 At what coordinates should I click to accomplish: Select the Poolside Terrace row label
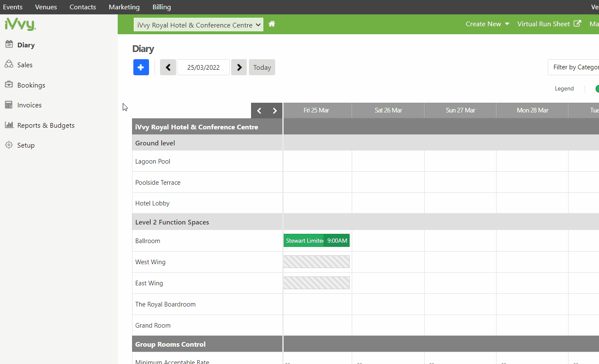click(x=158, y=183)
